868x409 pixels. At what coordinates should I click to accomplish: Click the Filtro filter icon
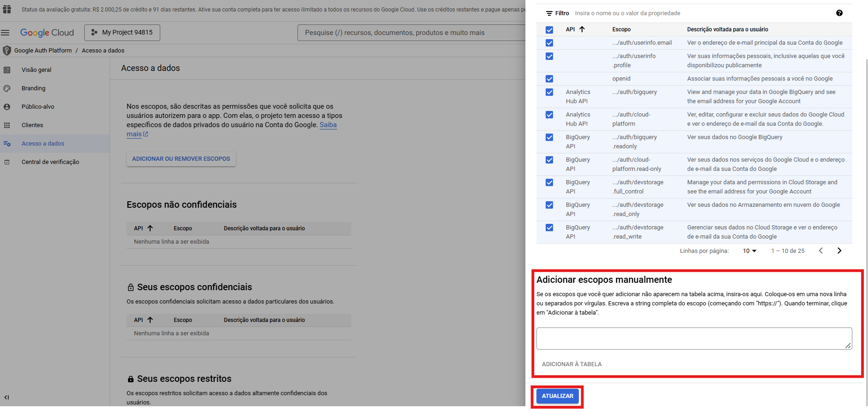[x=549, y=13]
